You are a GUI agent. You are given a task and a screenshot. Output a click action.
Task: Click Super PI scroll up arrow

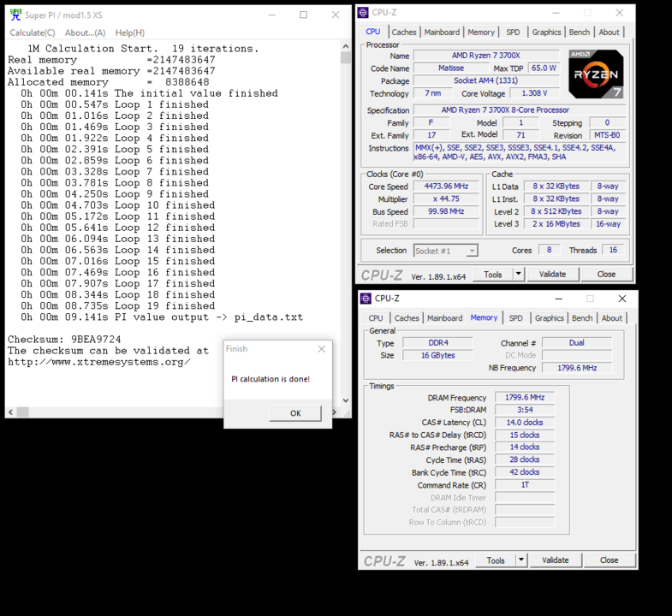346,46
